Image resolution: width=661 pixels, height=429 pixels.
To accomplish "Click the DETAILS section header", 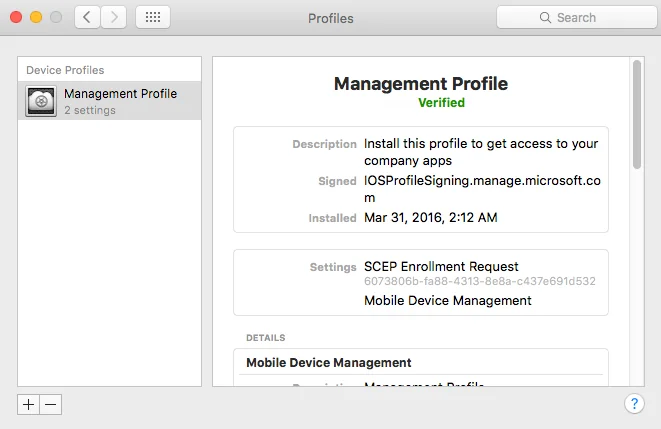I will coord(266,338).
